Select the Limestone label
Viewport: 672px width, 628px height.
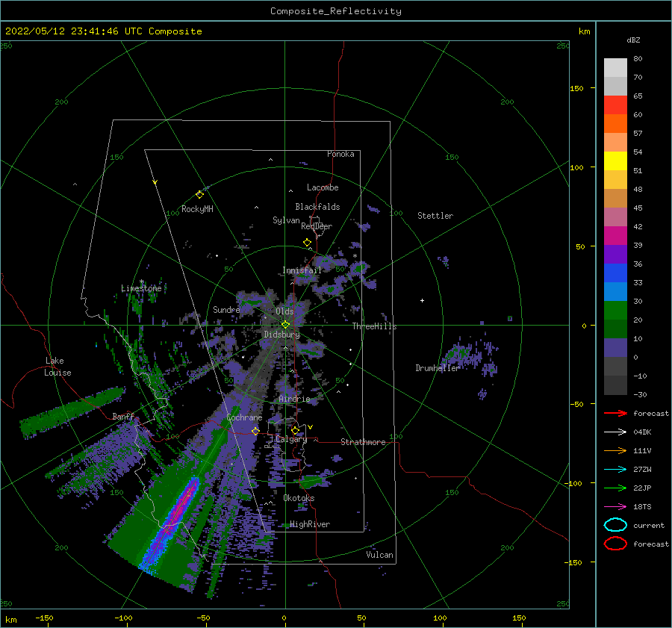point(141,288)
